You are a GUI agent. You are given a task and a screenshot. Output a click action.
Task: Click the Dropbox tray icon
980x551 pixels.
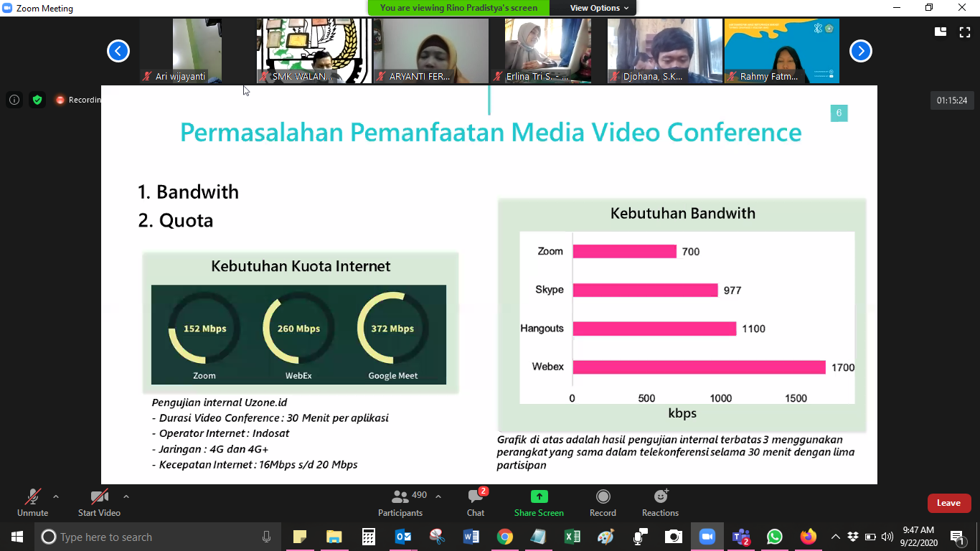(x=853, y=537)
